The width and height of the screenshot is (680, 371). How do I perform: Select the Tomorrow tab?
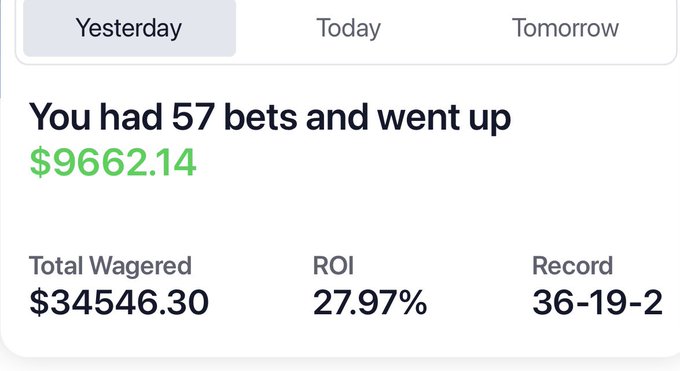pos(565,28)
